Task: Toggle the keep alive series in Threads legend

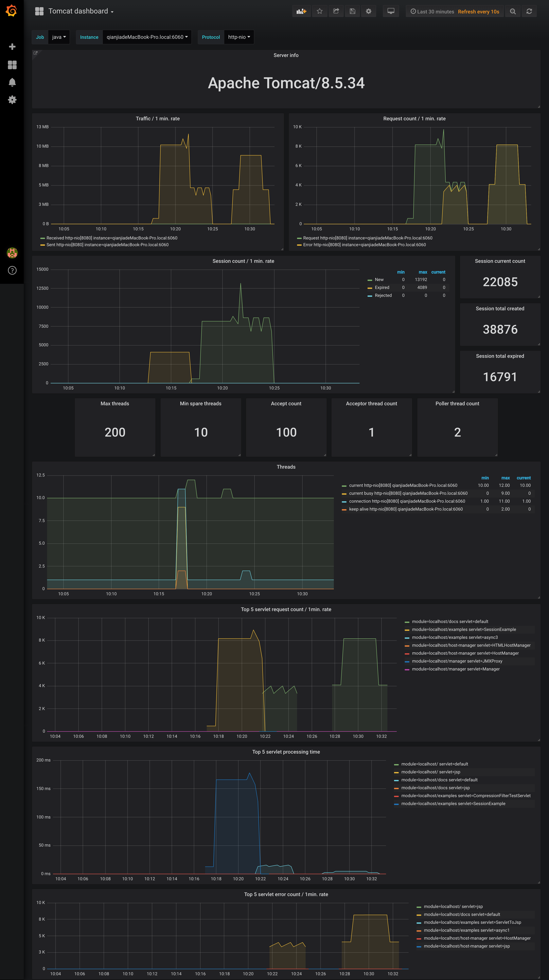Action: point(406,509)
